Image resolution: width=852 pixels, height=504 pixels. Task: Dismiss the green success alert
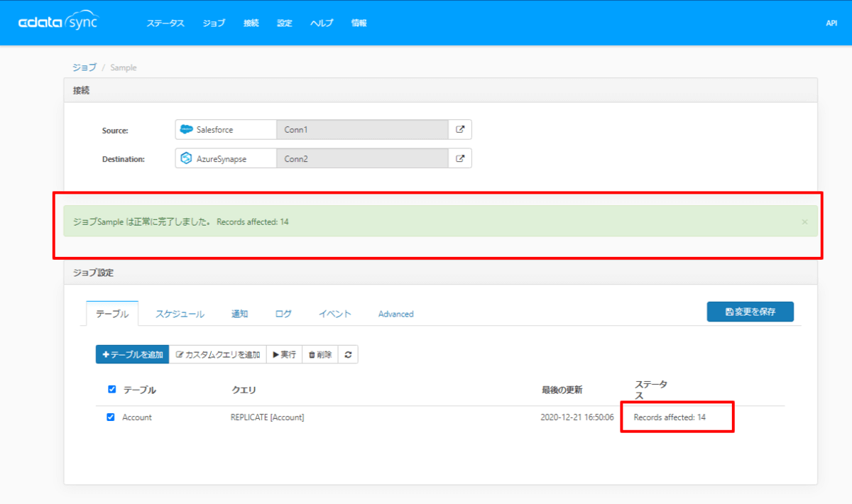804,221
